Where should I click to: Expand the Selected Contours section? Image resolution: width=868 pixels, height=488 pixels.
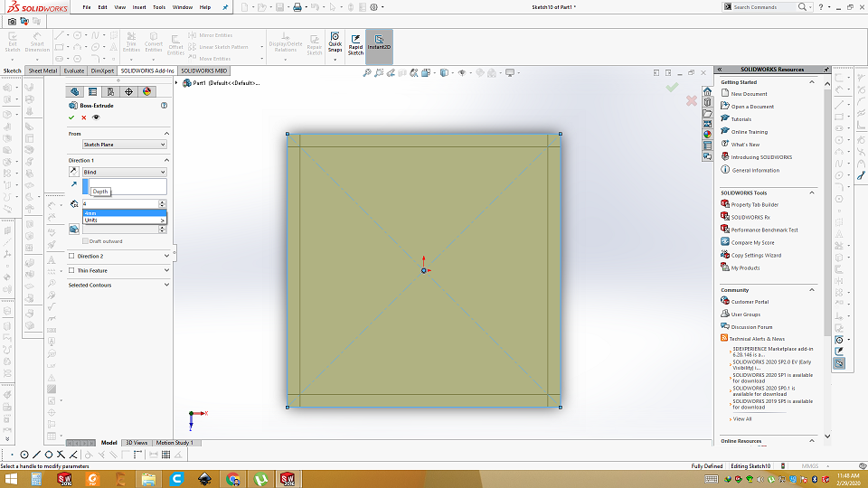click(x=166, y=285)
